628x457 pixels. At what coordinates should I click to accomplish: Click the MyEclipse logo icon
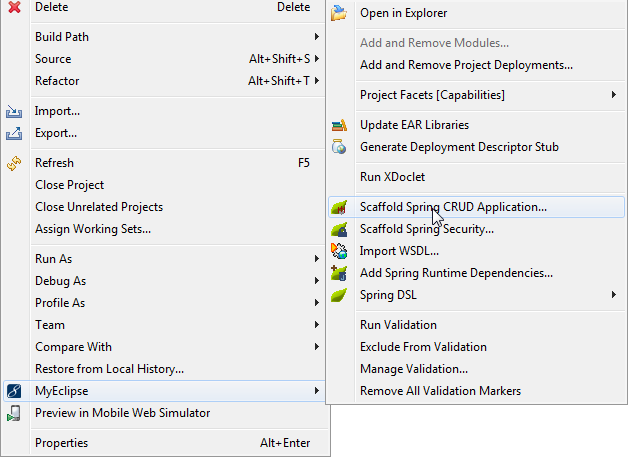click(x=14, y=391)
